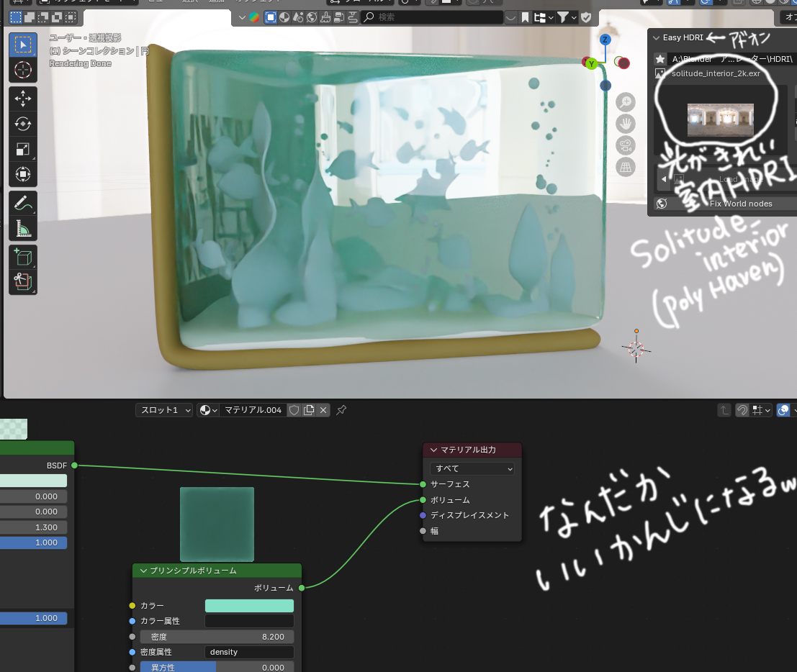Choose the Transform tool
This screenshot has height=672, width=797.
click(23, 174)
